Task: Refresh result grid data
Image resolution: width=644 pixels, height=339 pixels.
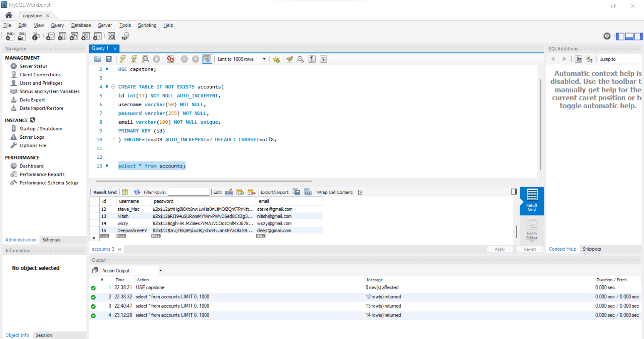Action: 137,192
